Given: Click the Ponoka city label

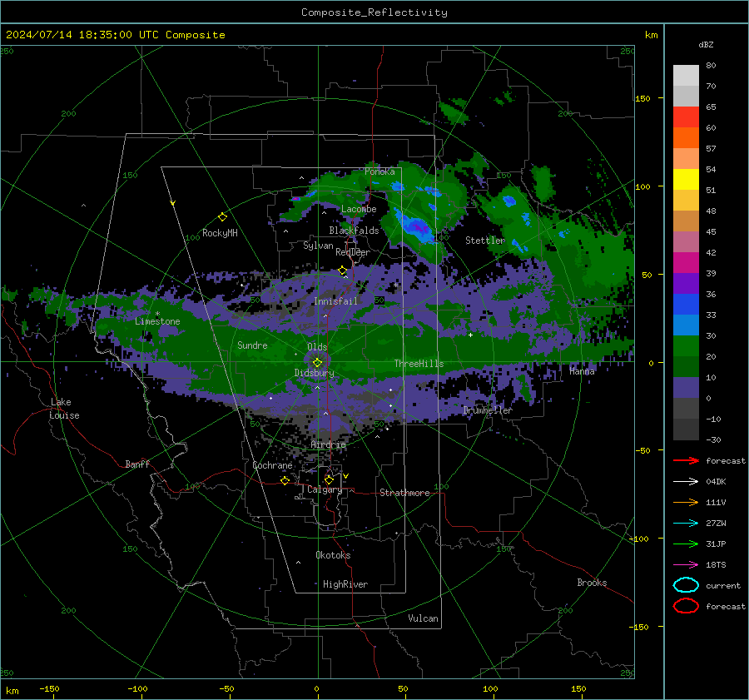Looking at the screenshot, I should (x=379, y=171).
